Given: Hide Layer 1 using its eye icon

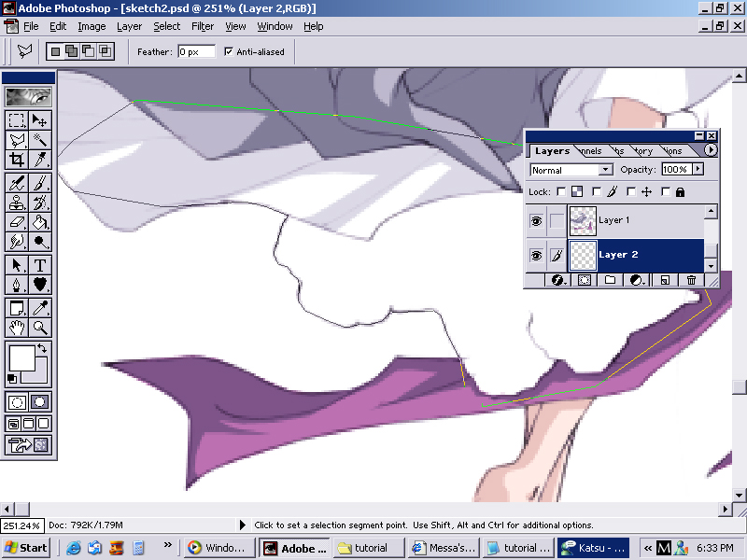Looking at the screenshot, I should (x=536, y=221).
